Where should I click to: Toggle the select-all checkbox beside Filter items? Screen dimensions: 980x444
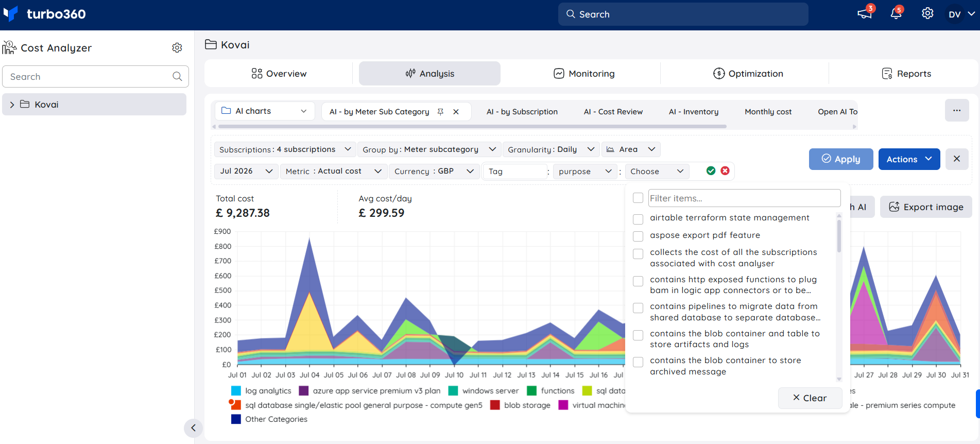point(638,198)
